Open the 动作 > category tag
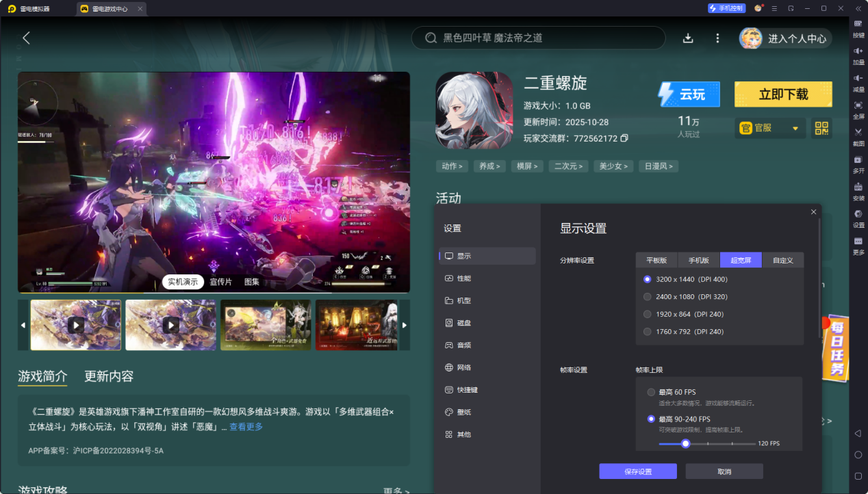This screenshot has height=494, width=868. [452, 166]
